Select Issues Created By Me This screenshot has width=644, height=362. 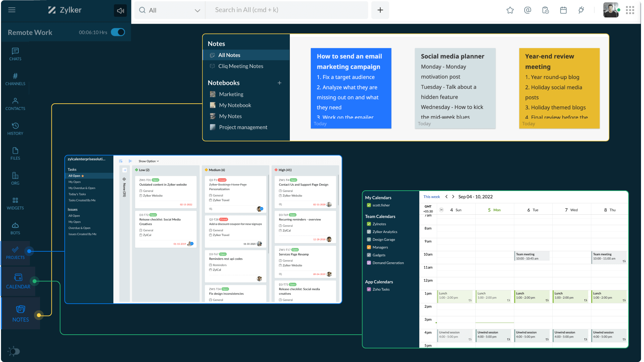pos(82,234)
